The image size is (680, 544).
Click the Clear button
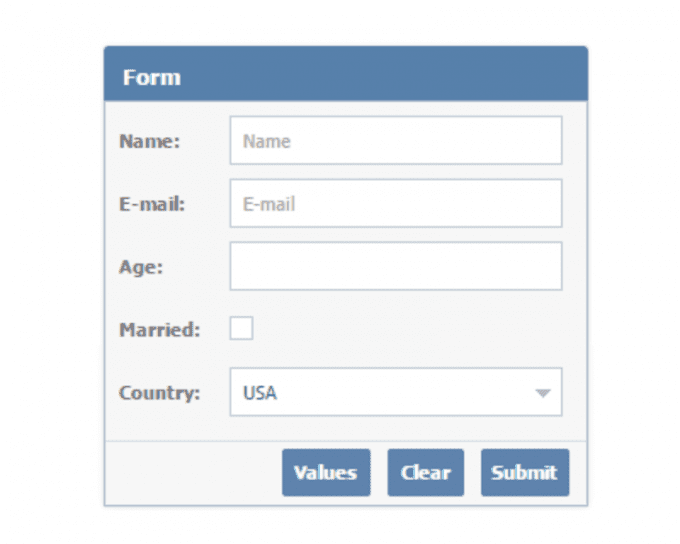point(425,473)
